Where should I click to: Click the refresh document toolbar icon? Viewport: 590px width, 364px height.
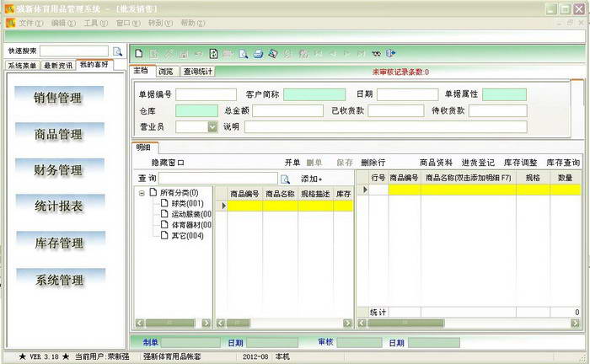point(213,54)
